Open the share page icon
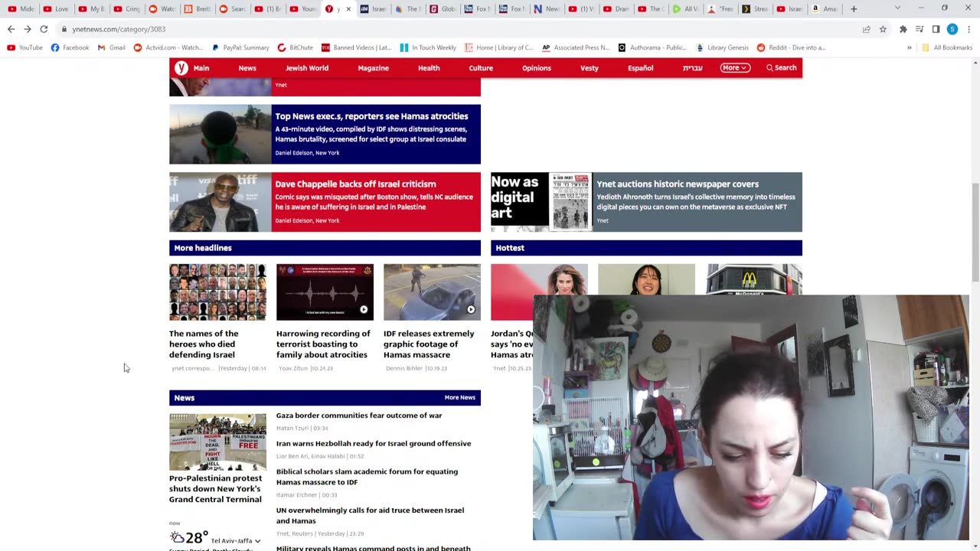980x551 pixels. click(x=866, y=29)
